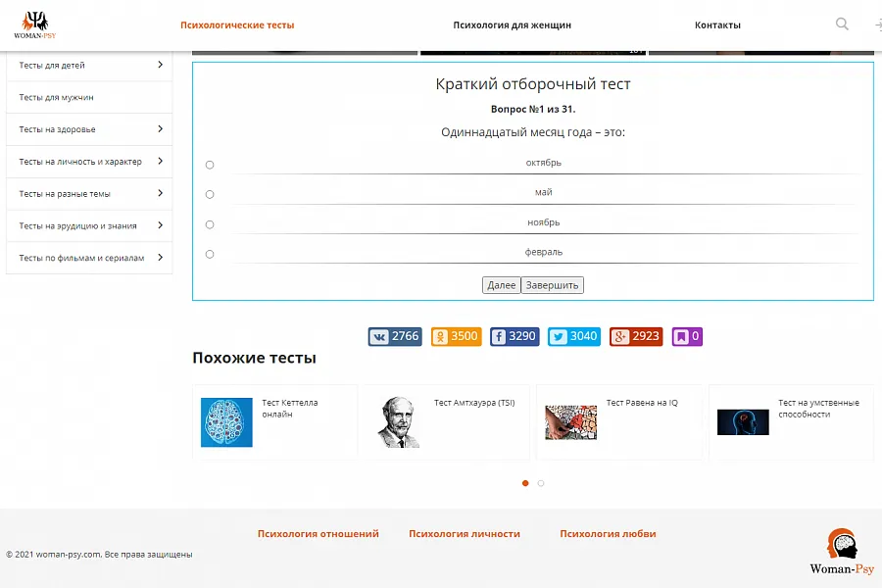Open Психология отношений footer link
This screenshot has width=882, height=588.
(318, 533)
